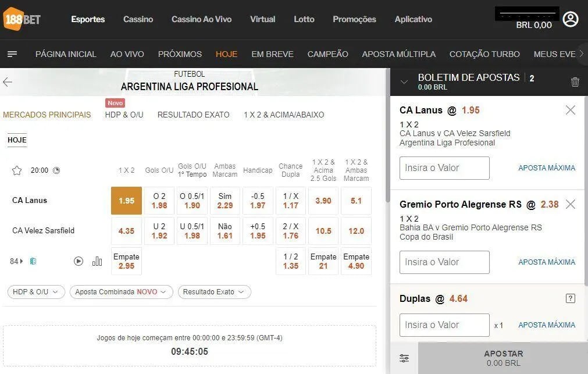Screen dimensions: 588x374
Task: Click APOSTA MÁXIMA for Gremio bet
Action: point(547,262)
